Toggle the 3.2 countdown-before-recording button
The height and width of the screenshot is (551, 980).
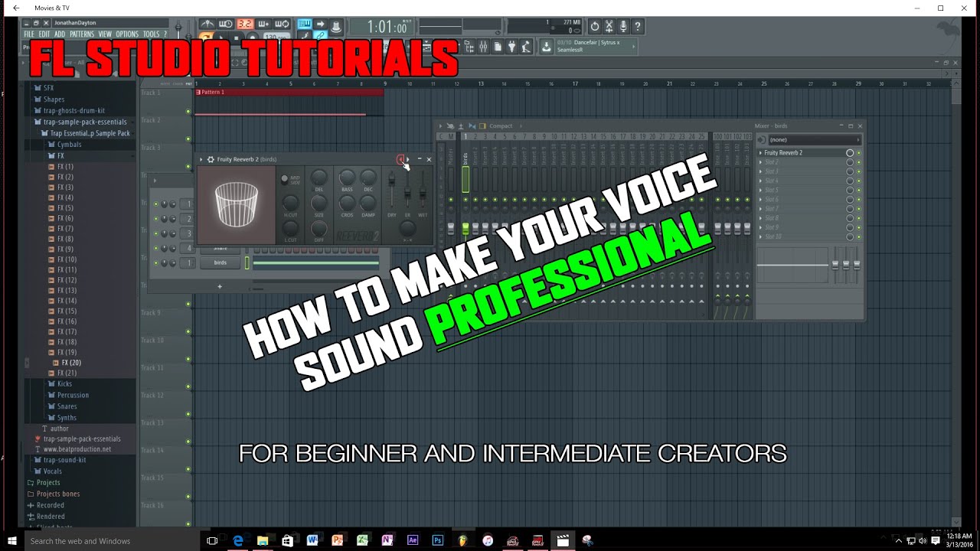[245, 25]
